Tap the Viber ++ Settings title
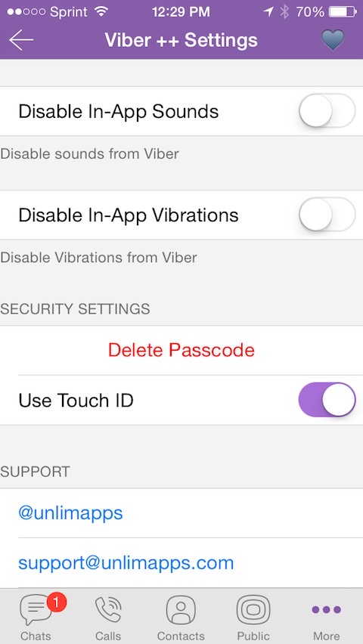The image size is (363, 644). [x=181, y=40]
